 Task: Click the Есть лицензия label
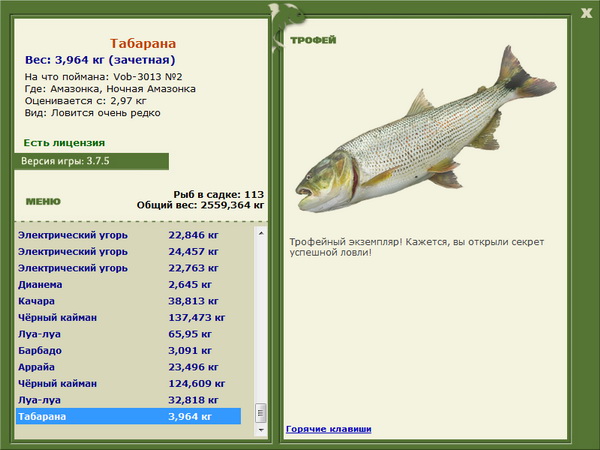click(x=64, y=143)
